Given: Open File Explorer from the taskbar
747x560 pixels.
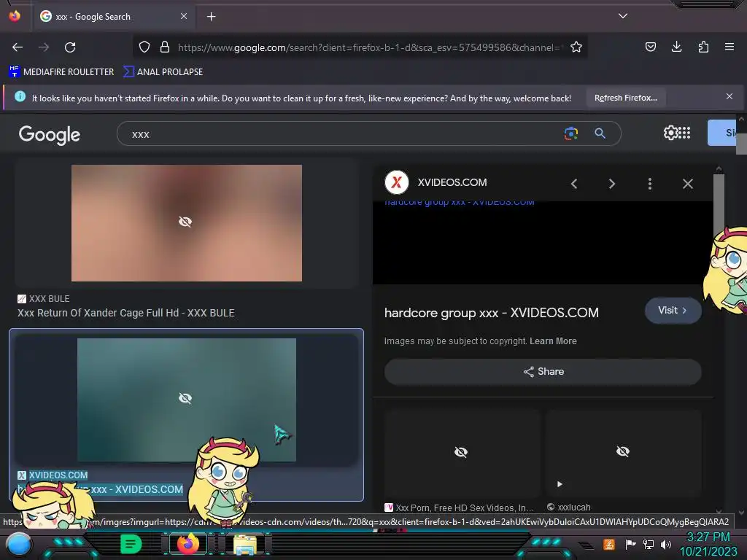Looking at the screenshot, I should [245, 545].
